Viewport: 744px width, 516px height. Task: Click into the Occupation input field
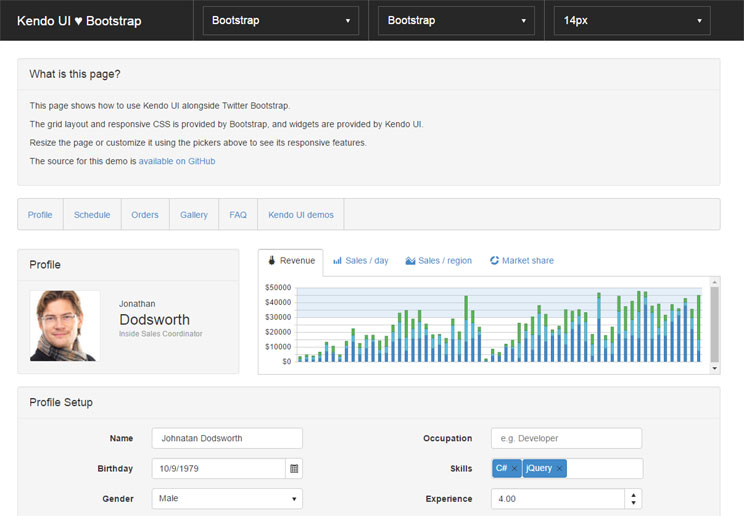coord(567,438)
